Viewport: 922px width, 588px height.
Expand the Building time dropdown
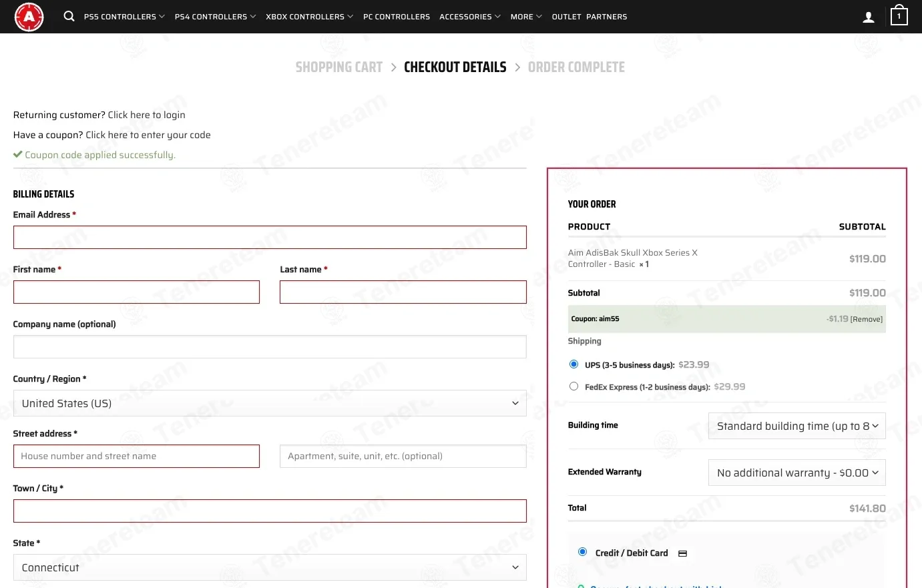point(796,426)
